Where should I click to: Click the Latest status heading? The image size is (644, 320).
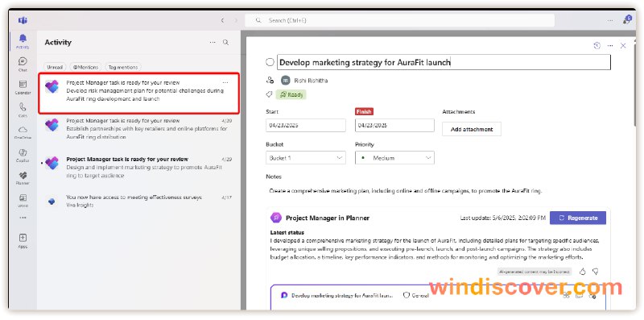[287, 232]
